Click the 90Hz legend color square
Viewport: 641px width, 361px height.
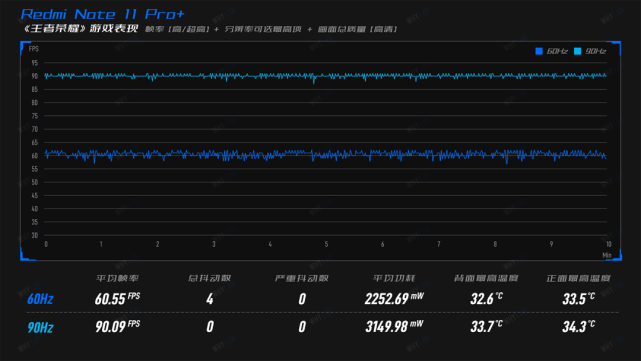(x=577, y=51)
